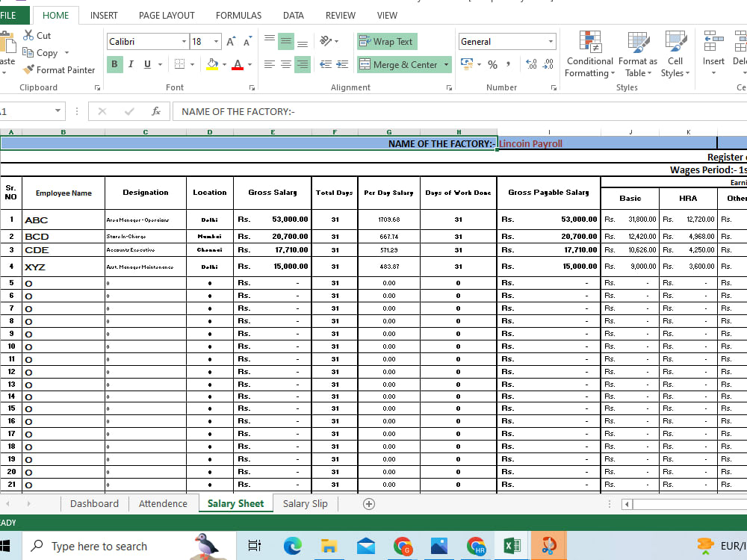Open File Explorer from the taskbar

329,546
